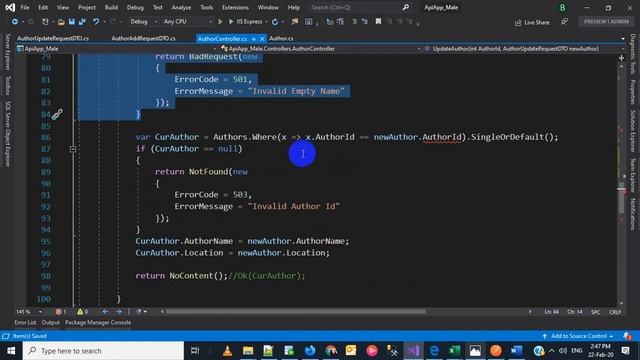Open Excel from the taskbar
Screen dimensions: 640x360
coord(454,351)
